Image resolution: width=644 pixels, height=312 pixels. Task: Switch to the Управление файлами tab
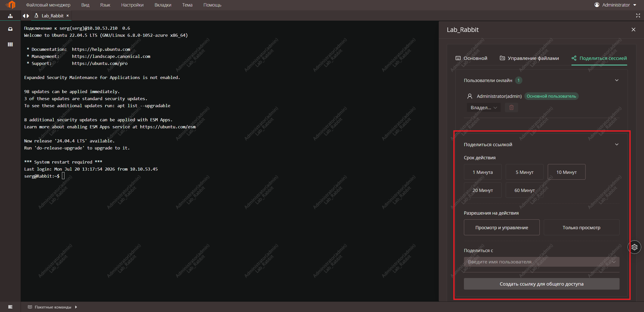pyautogui.click(x=529, y=58)
